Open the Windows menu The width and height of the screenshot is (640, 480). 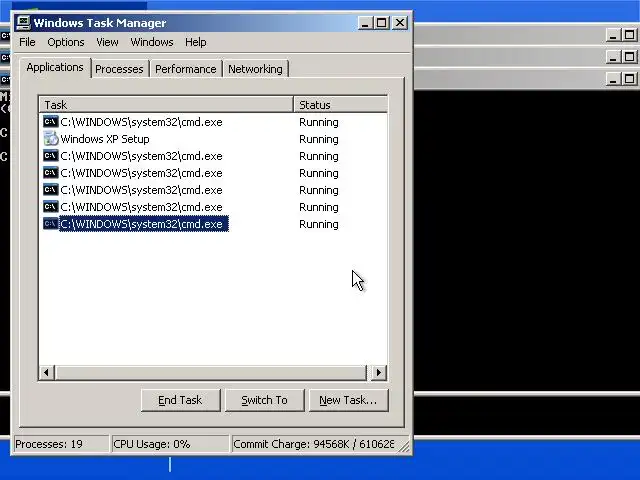(x=152, y=42)
